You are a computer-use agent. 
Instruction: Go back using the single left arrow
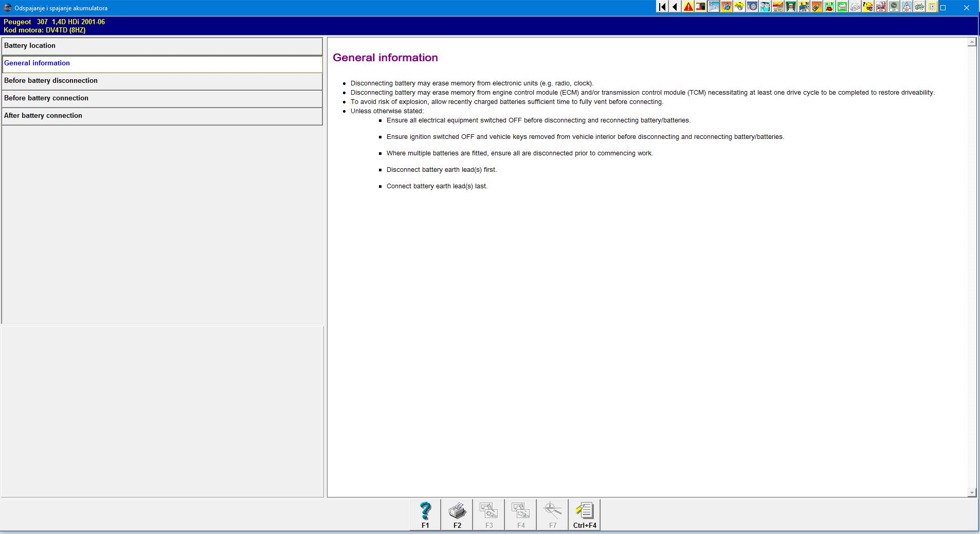[675, 7]
